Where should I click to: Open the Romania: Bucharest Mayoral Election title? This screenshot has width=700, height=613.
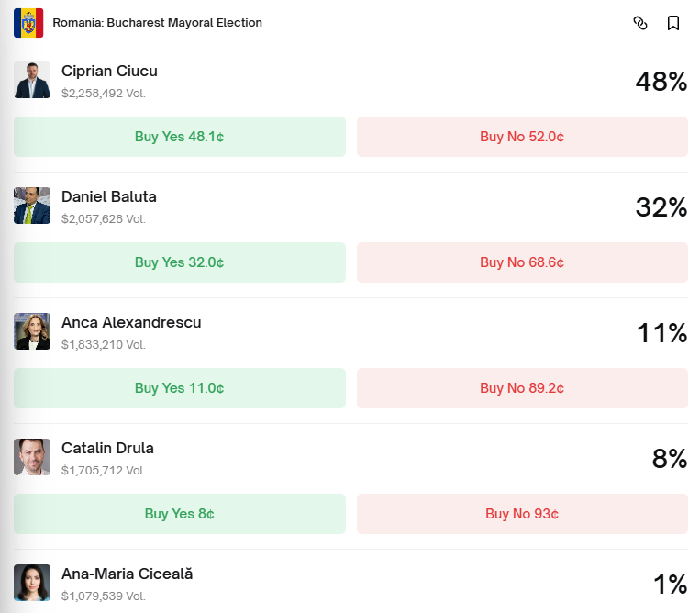(x=157, y=23)
